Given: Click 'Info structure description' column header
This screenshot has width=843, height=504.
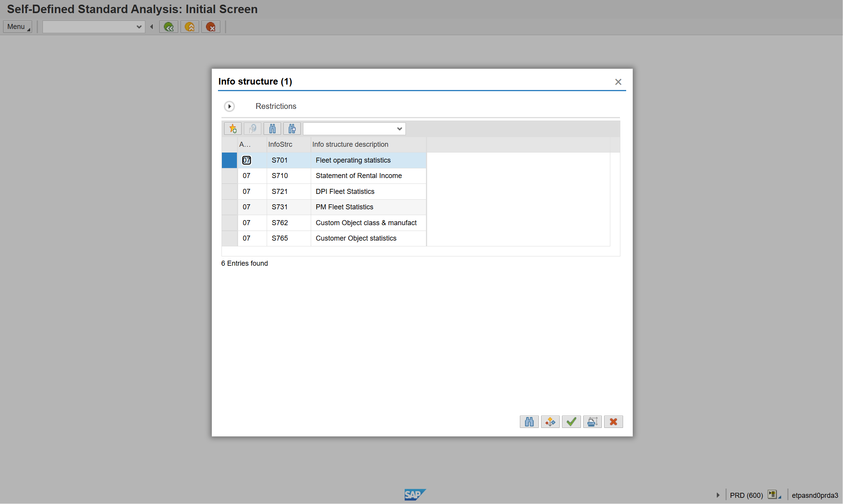Looking at the screenshot, I should click(369, 144).
